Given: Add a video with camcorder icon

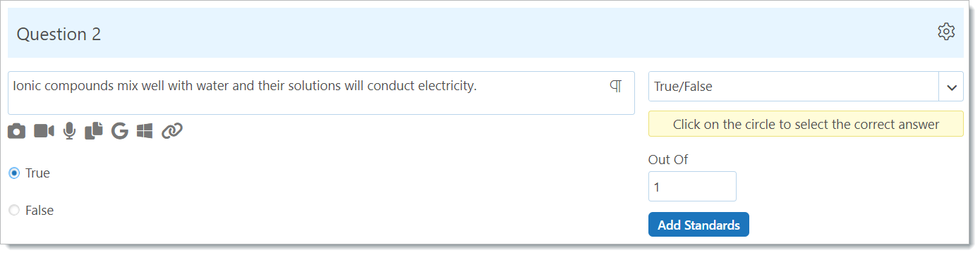Looking at the screenshot, I should (44, 131).
